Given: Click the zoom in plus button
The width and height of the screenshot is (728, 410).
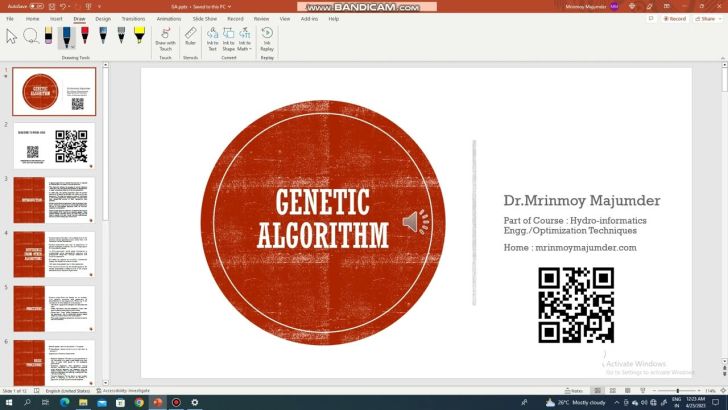Looking at the screenshot, I should tap(700, 391).
